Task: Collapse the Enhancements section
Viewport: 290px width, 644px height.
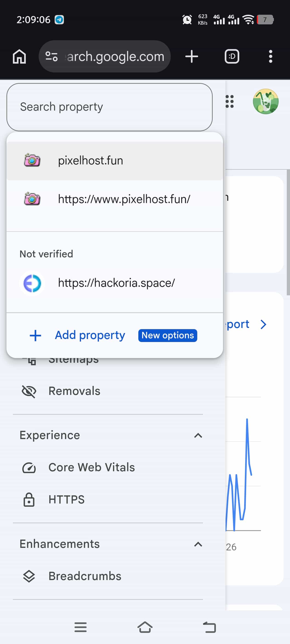Action: [x=198, y=544]
